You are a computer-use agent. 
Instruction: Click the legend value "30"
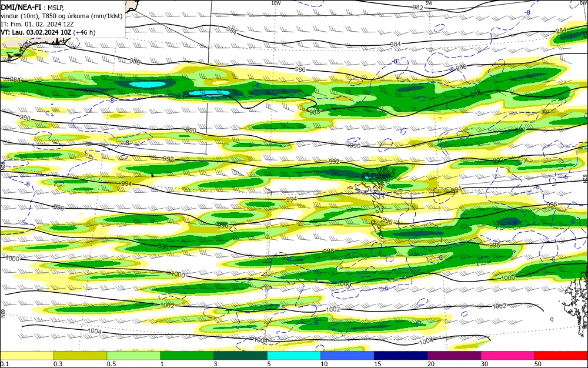point(485,364)
